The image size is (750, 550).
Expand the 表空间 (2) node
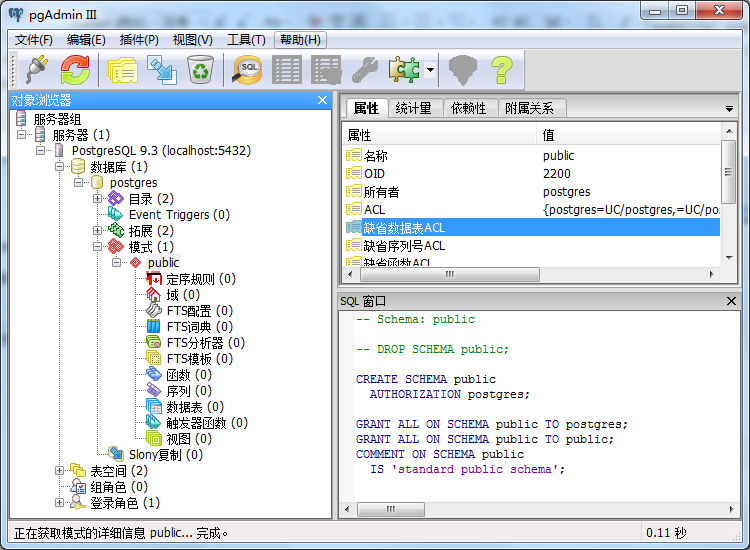pos(59,471)
